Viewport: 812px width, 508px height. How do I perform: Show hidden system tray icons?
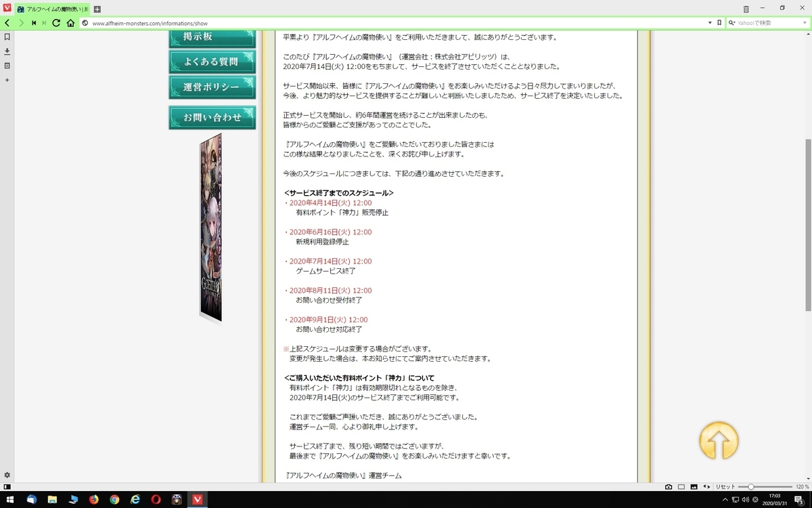click(727, 499)
